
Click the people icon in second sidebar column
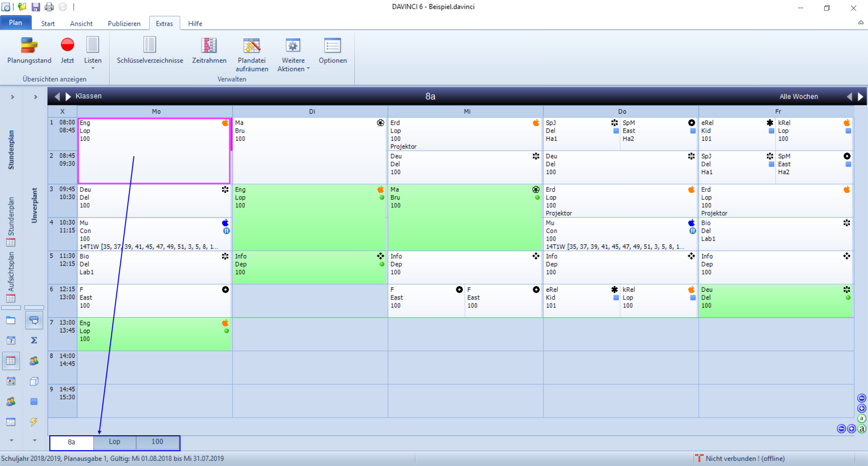coord(34,361)
